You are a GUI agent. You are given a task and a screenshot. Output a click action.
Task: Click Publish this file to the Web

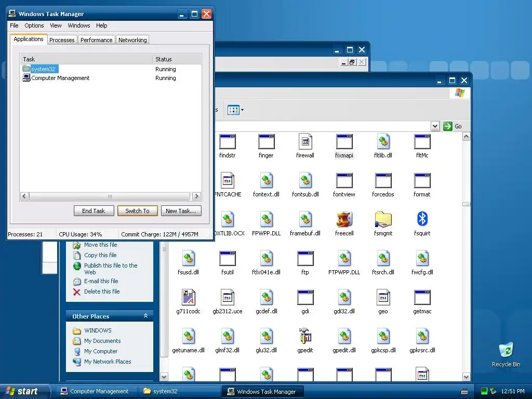[111, 269]
